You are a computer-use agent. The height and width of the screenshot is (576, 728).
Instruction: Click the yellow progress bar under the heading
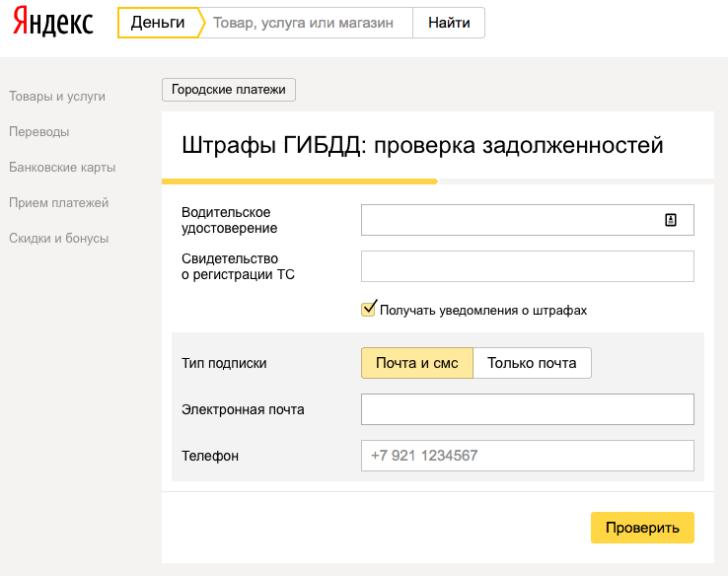click(299, 181)
